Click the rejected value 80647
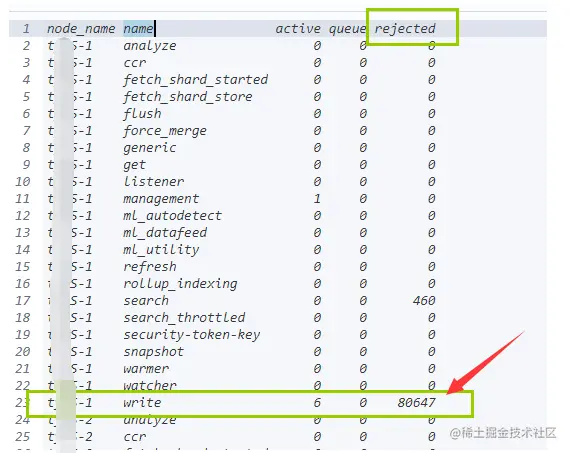Screen dimensions: 570x453 [416, 402]
